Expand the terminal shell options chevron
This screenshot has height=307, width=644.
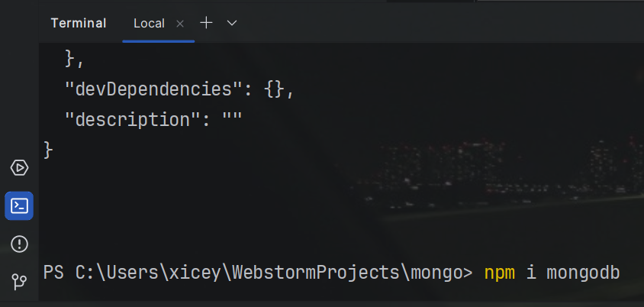[232, 23]
